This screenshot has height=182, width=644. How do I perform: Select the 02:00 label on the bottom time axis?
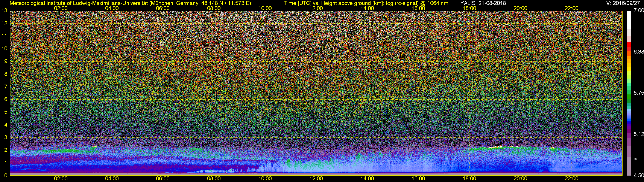point(61,179)
